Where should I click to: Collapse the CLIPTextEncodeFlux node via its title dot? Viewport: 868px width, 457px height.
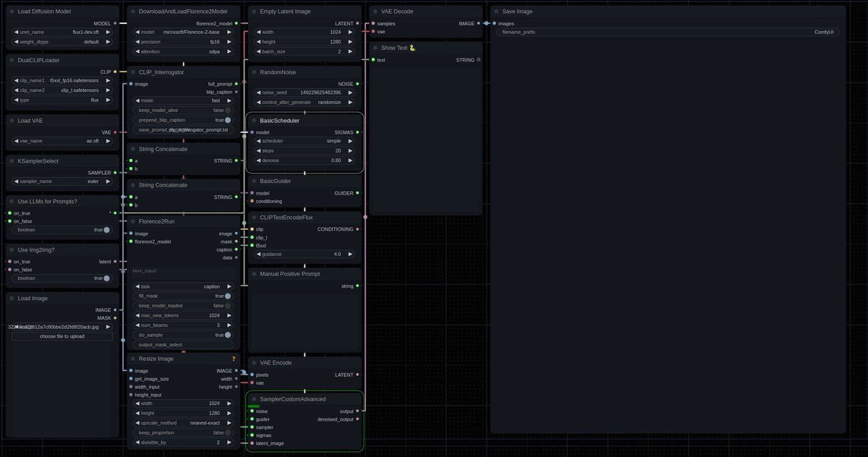pyautogui.click(x=254, y=217)
